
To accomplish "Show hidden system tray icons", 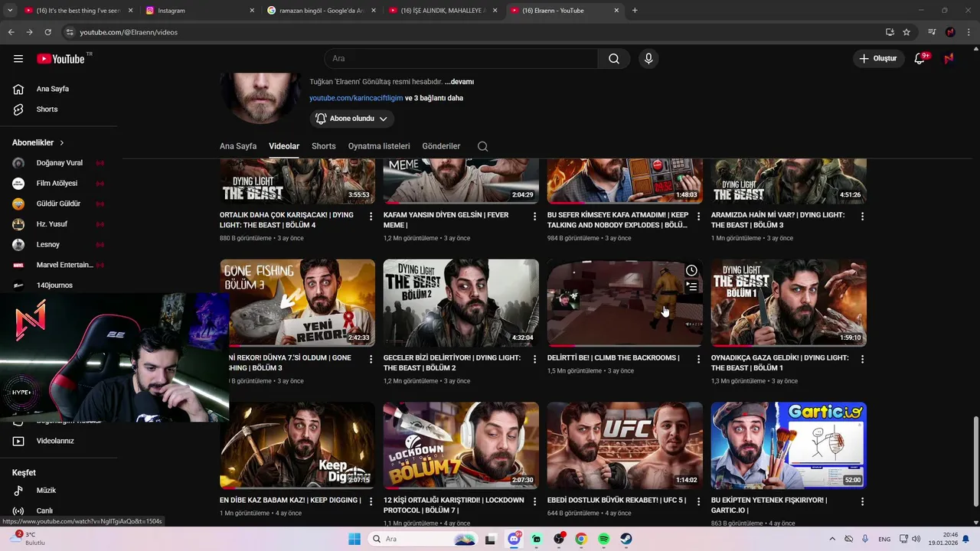I will (x=832, y=539).
